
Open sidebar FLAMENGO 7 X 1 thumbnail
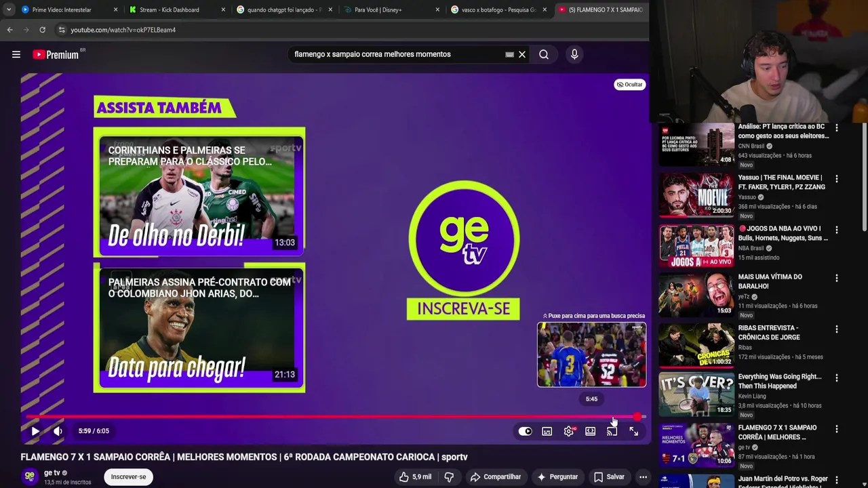pos(696,445)
